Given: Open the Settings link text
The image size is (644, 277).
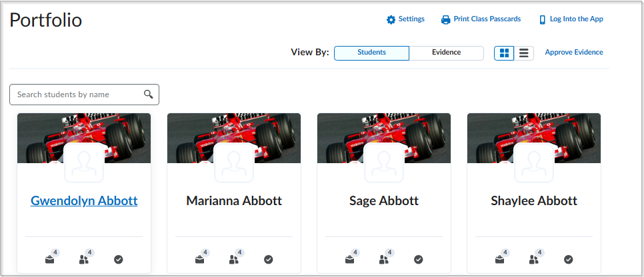Looking at the screenshot, I should [411, 19].
